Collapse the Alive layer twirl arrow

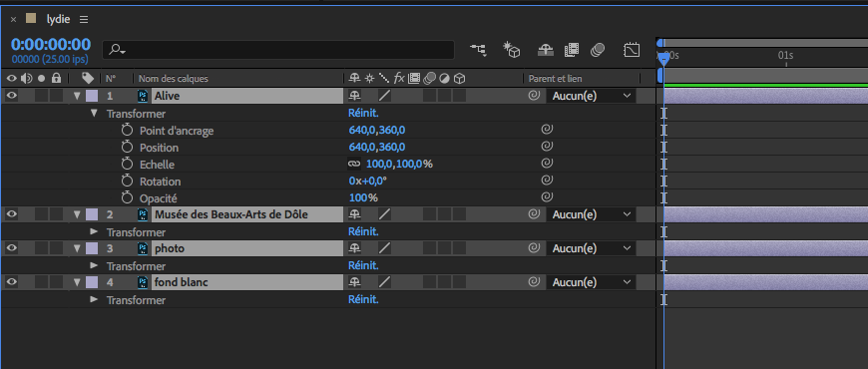[x=77, y=96]
